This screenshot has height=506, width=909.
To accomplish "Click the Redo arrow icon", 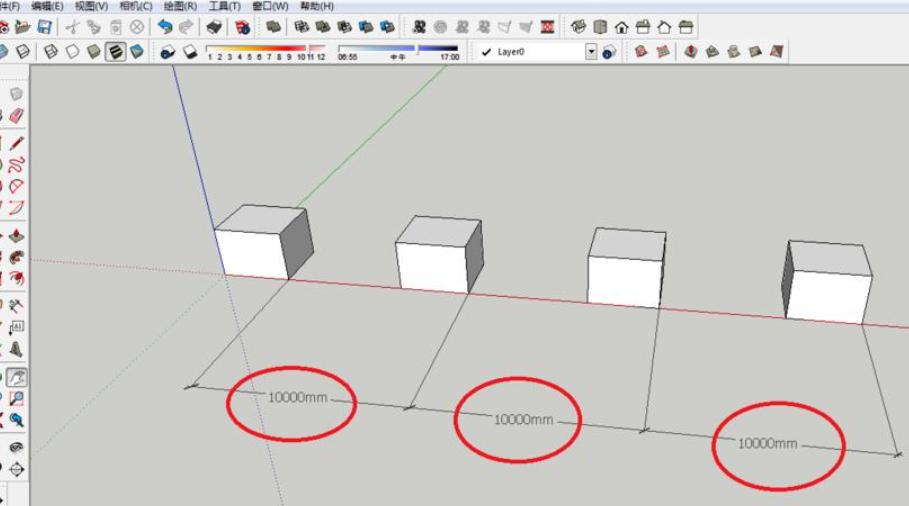I will click(x=185, y=27).
